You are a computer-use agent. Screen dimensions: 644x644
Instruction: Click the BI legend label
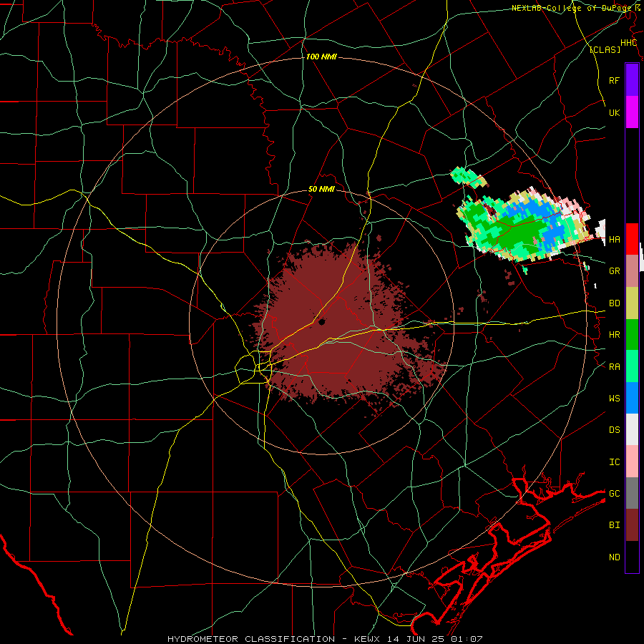[x=614, y=525]
